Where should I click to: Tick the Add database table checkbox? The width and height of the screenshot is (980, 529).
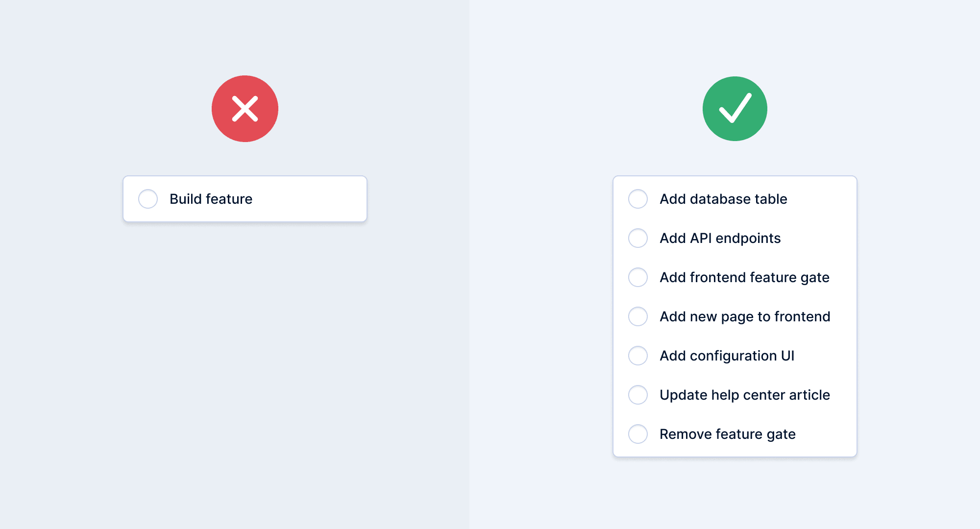[638, 199]
